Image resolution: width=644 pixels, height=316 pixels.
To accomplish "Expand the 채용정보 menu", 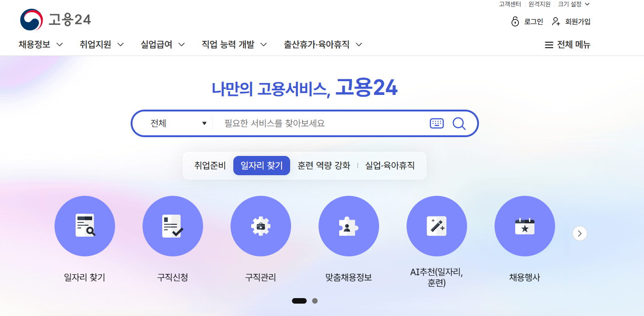I will tap(41, 44).
